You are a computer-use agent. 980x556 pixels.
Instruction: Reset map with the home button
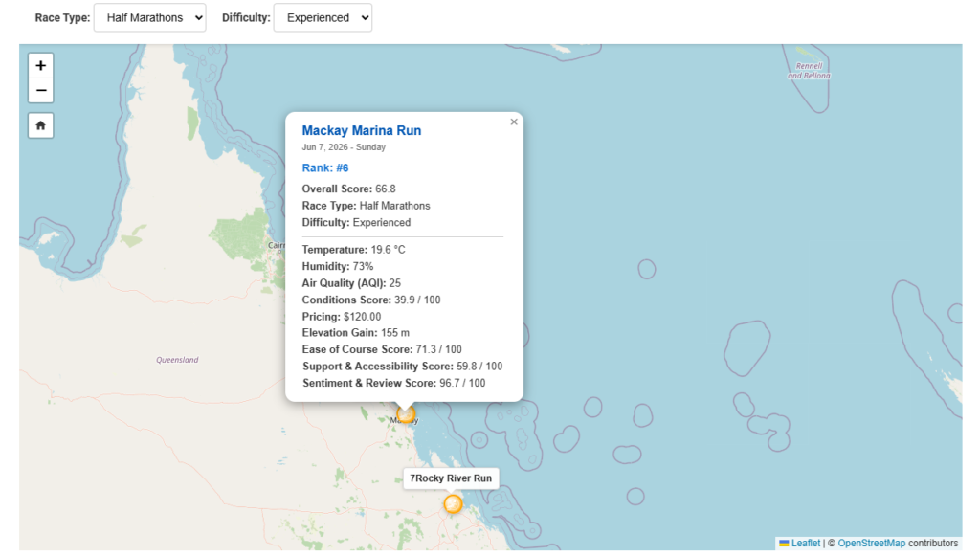40,125
